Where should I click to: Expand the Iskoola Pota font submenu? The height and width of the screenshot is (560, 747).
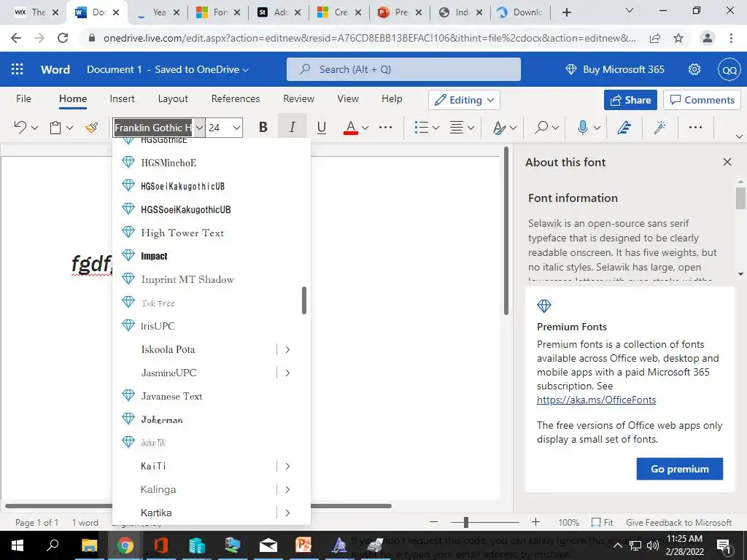click(287, 349)
